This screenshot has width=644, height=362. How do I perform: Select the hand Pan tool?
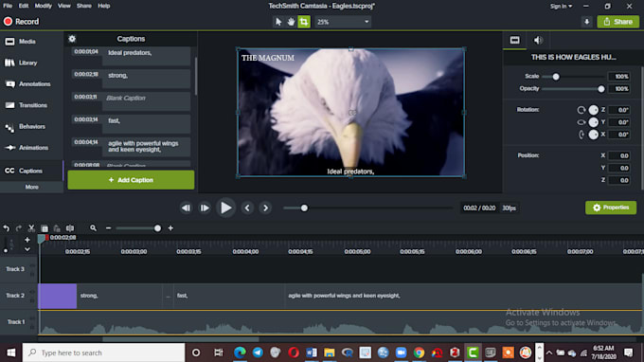point(291,22)
